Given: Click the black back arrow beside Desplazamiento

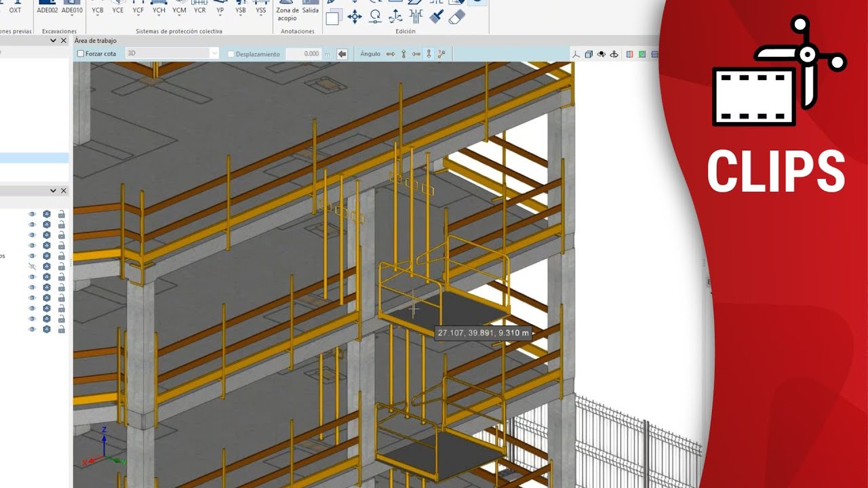Looking at the screenshot, I should pos(342,54).
